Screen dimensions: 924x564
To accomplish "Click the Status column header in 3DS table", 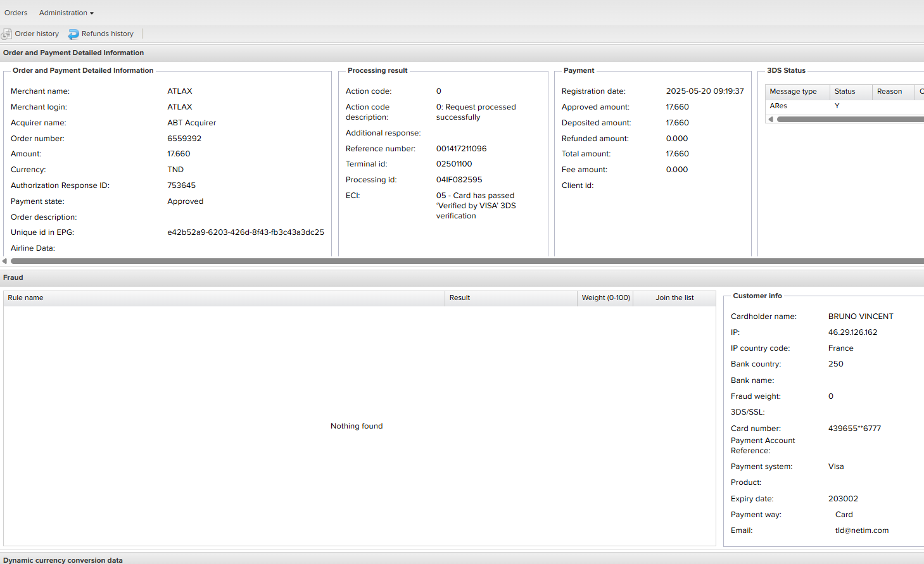I will [851, 92].
